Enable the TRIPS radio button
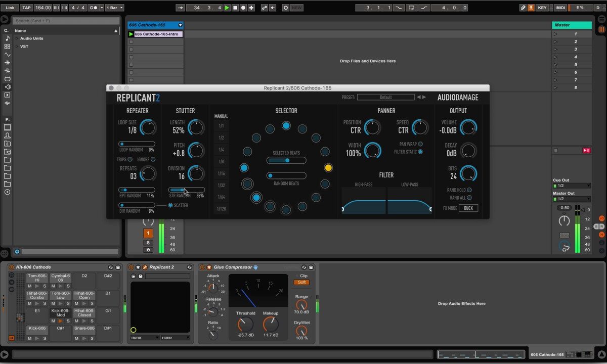Image resolution: width=607 pixels, height=364 pixels. pos(130,159)
